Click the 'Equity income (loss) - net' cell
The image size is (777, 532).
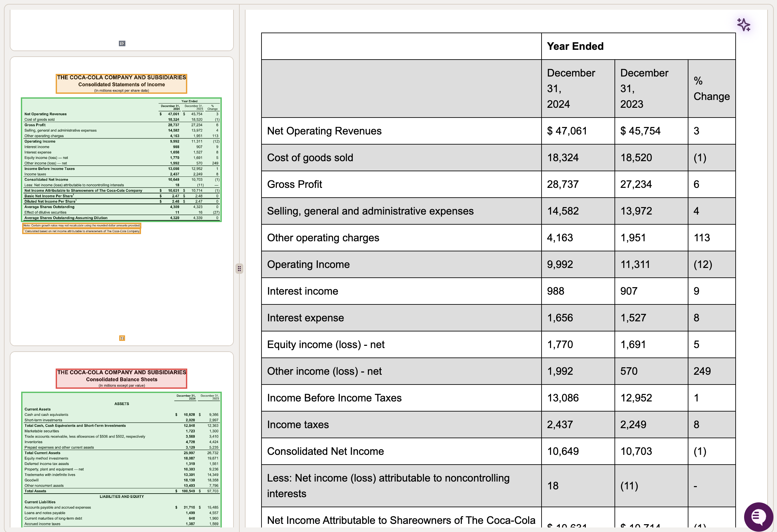(401, 345)
